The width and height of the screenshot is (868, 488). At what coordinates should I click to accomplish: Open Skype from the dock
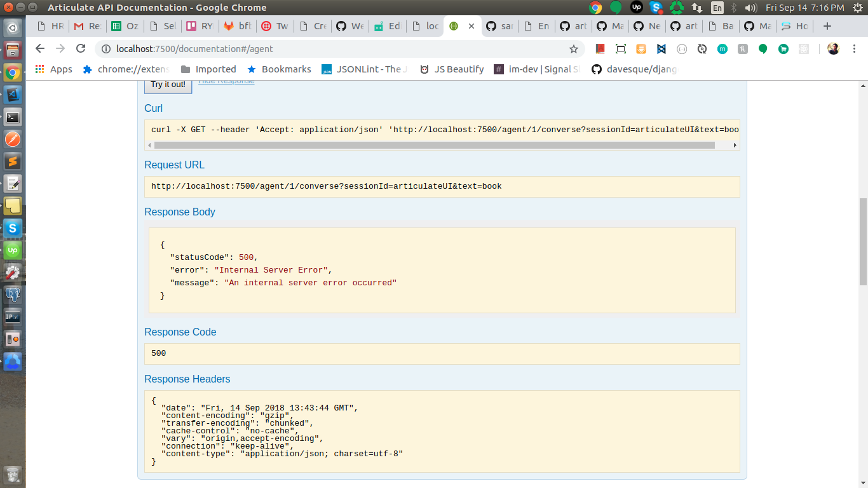13,227
